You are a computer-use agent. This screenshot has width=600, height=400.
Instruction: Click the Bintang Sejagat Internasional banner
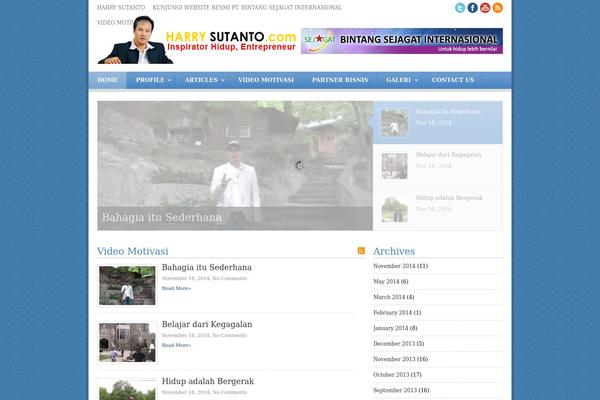402,41
